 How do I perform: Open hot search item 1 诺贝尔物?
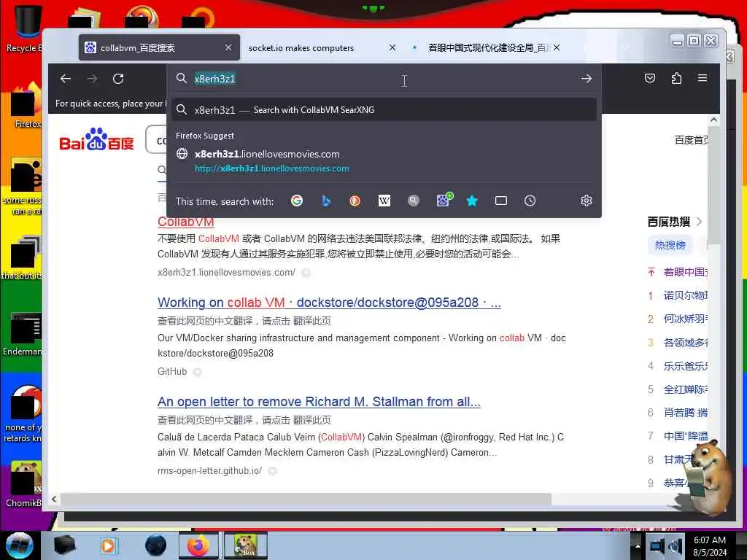pyautogui.click(x=685, y=296)
